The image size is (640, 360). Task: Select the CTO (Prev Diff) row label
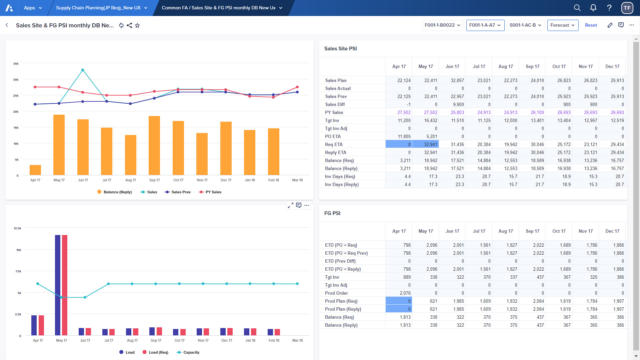pos(340,261)
